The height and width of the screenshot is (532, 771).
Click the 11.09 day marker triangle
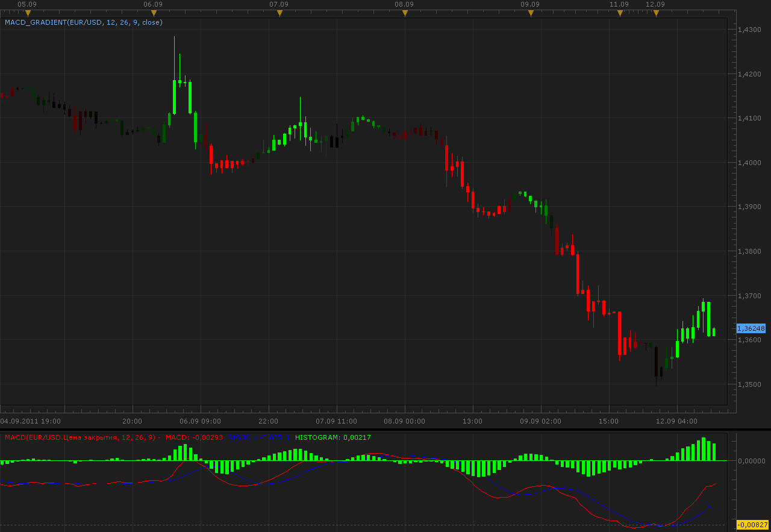(x=620, y=13)
